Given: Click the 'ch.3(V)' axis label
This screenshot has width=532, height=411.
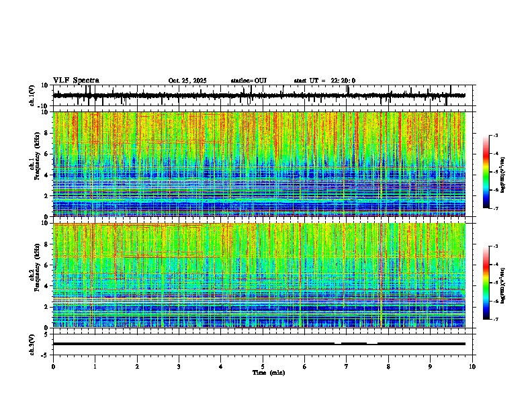Looking at the screenshot, I should [32, 345].
